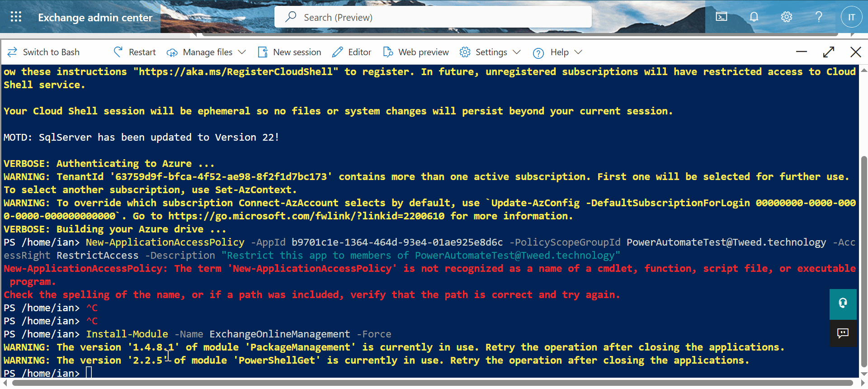Click the headset support button

coord(843,304)
